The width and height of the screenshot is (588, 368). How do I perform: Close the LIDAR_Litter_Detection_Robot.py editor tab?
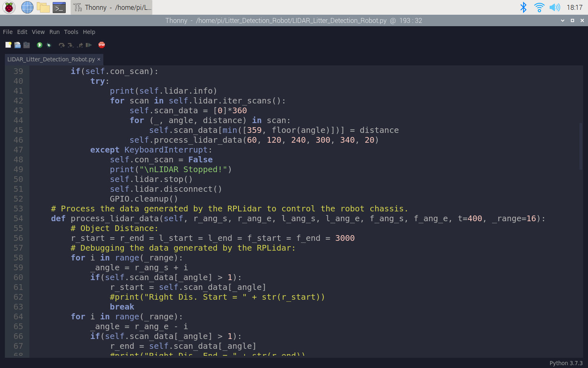[x=99, y=59]
